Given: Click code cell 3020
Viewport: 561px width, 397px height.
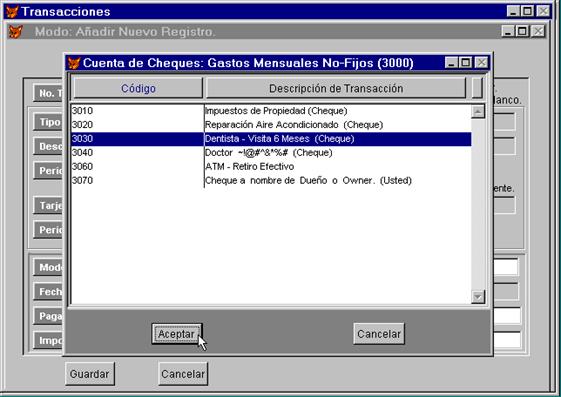Looking at the screenshot, I should [138, 125].
